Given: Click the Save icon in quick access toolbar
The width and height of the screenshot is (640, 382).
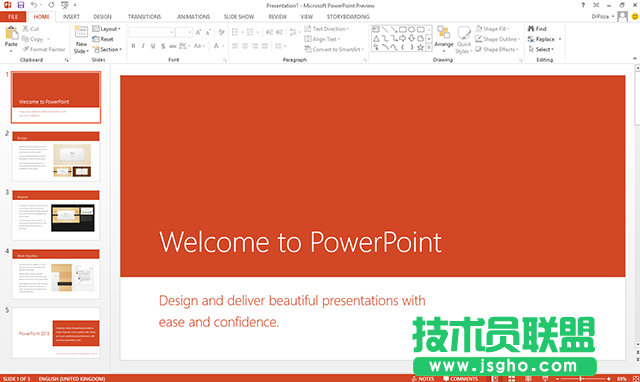Looking at the screenshot, I should tap(21, 5).
